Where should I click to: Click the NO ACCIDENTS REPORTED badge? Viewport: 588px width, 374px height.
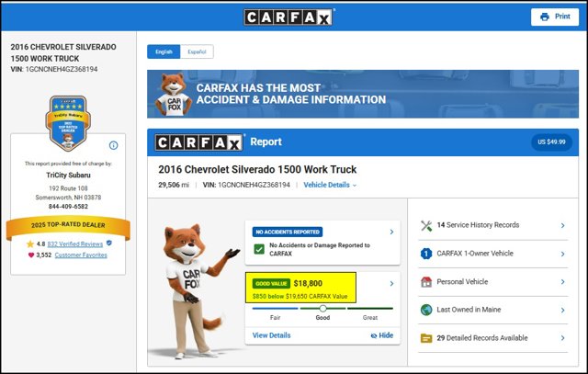pyautogui.click(x=288, y=232)
